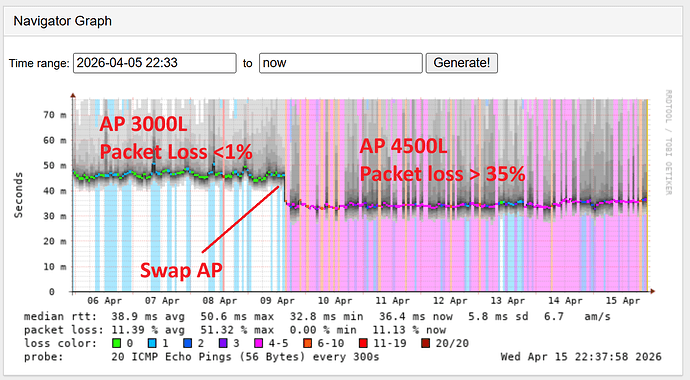Click the Generate! button

pyautogui.click(x=462, y=63)
